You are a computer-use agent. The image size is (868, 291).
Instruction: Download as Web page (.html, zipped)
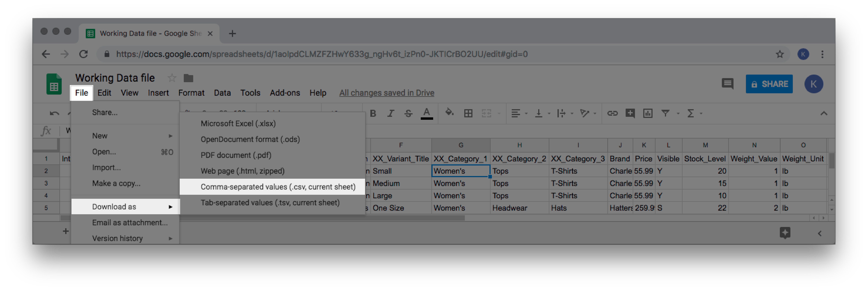coord(272,171)
